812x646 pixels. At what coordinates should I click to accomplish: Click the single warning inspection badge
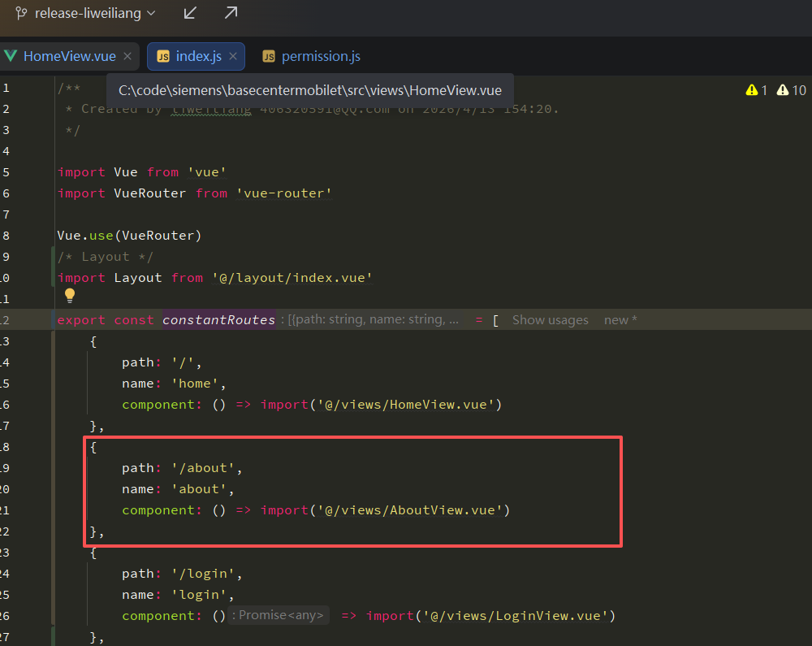coord(756,90)
